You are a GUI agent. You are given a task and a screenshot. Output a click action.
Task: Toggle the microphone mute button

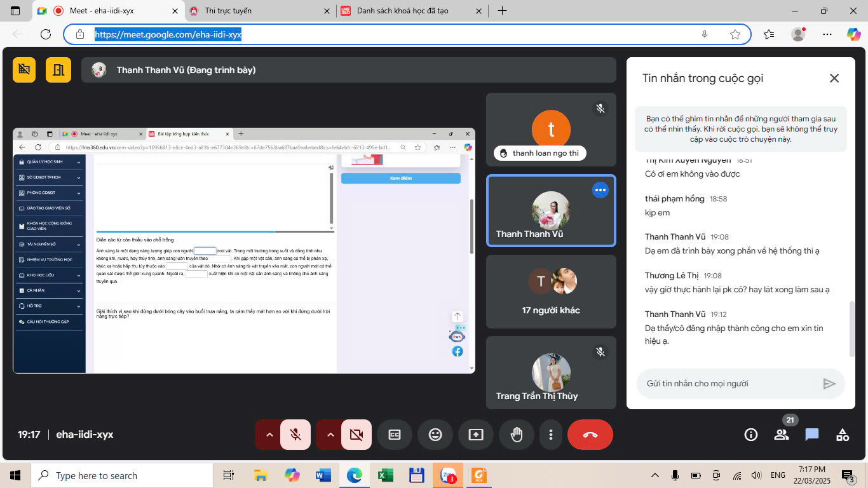(295, 435)
